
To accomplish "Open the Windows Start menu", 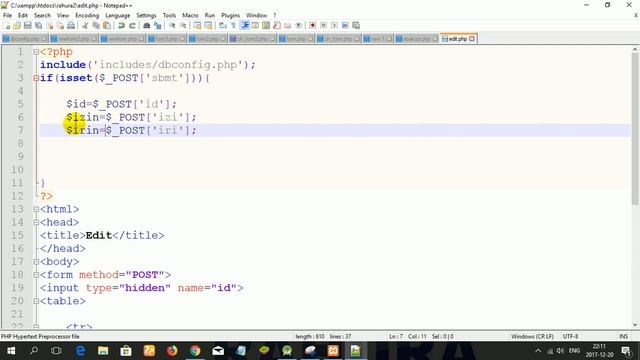I will [x=11, y=351].
